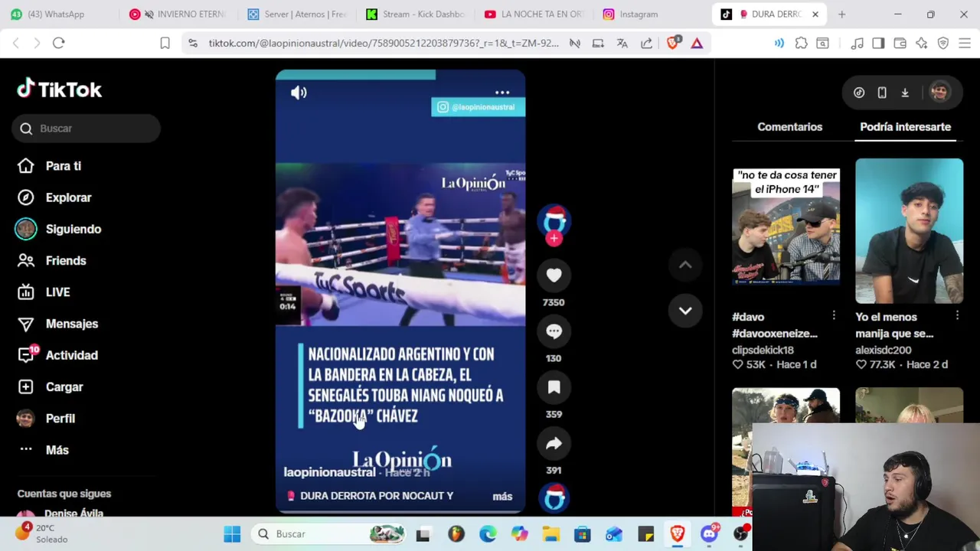Like the video with 7350 likes
The image size is (980, 551).
pos(554,275)
